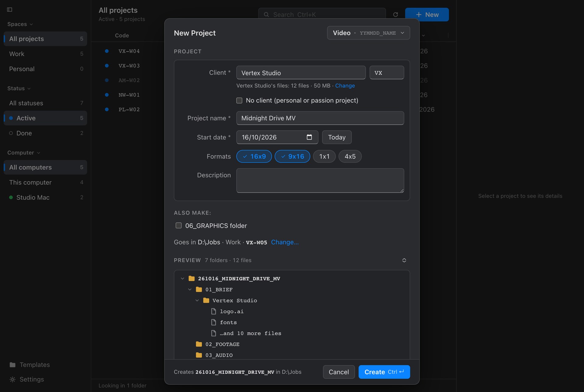Click the Client name field
The image size is (584, 392).
301,73
